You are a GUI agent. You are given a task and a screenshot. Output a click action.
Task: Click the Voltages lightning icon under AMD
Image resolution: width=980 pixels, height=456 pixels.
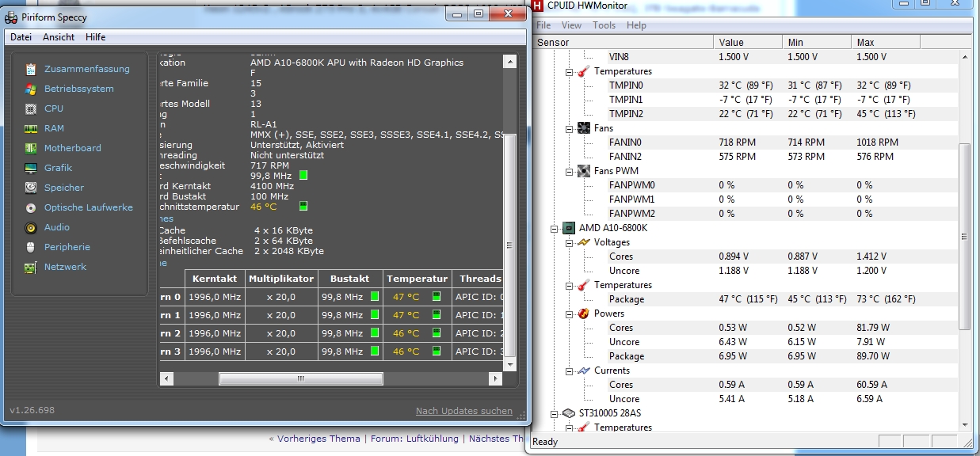(x=583, y=242)
